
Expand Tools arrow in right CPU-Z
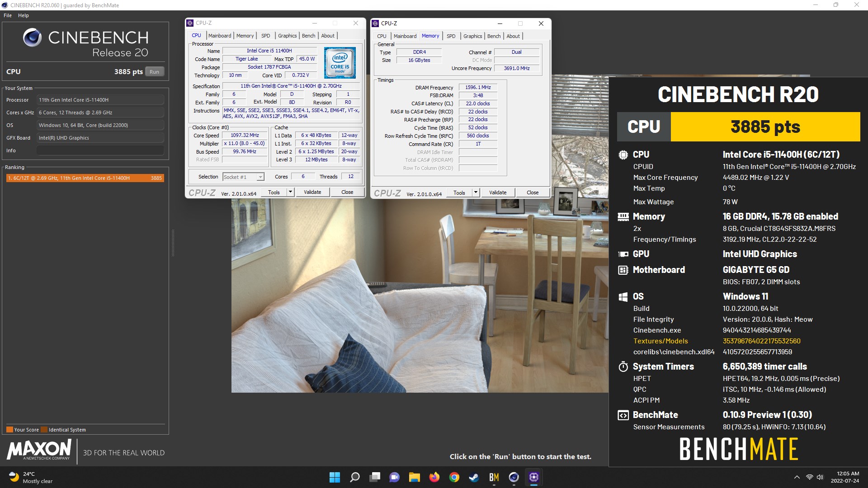tap(476, 193)
